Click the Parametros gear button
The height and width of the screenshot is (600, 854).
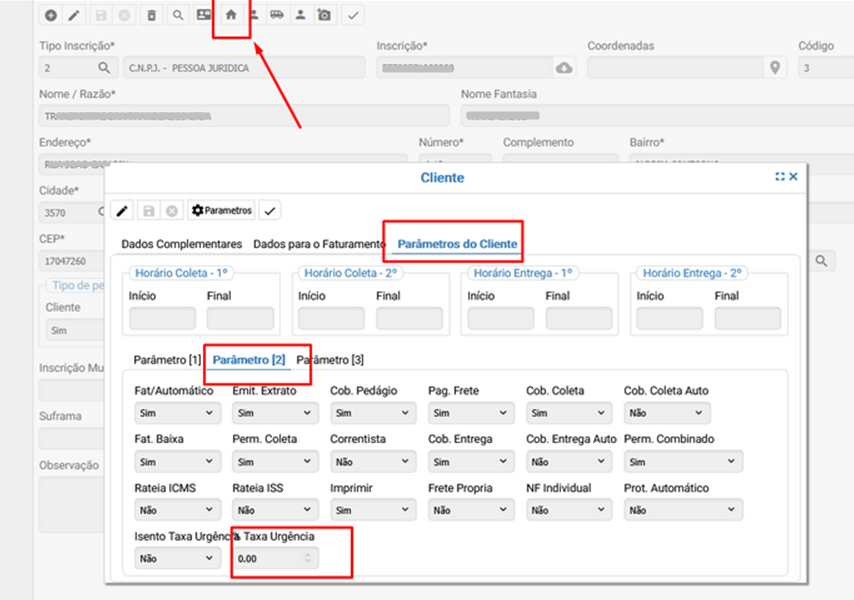tap(221, 211)
